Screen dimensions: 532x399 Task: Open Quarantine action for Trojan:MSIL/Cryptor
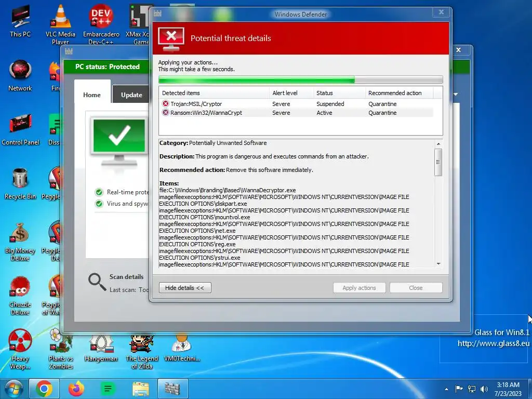(382, 104)
